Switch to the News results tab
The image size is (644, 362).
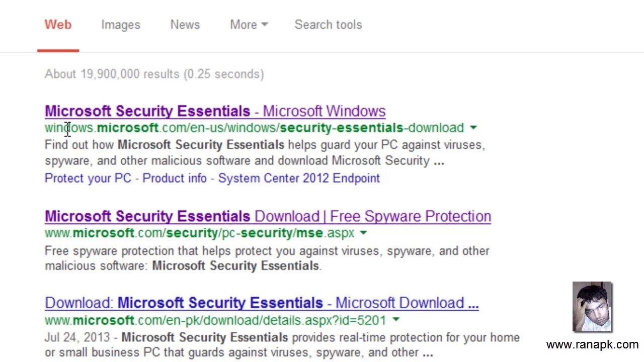click(x=185, y=25)
